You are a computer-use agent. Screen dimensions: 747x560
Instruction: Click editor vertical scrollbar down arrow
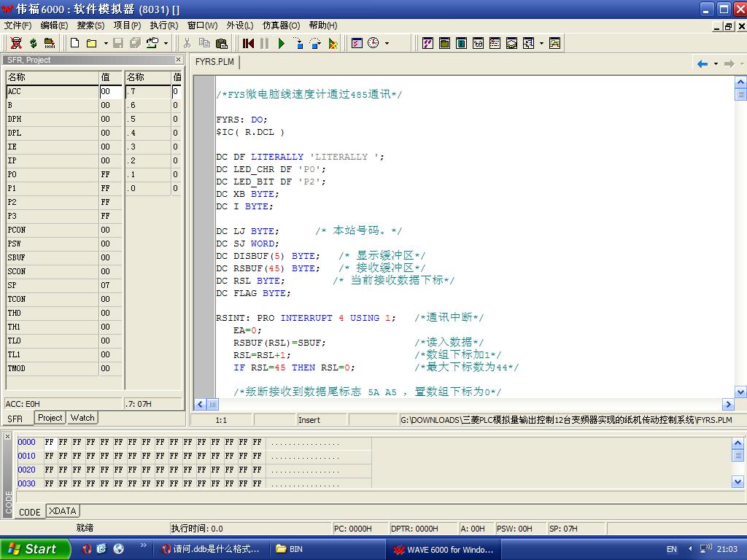[740, 392]
